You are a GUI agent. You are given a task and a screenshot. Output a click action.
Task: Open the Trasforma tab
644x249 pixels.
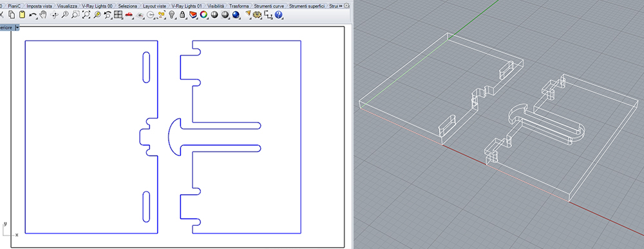point(239,6)
